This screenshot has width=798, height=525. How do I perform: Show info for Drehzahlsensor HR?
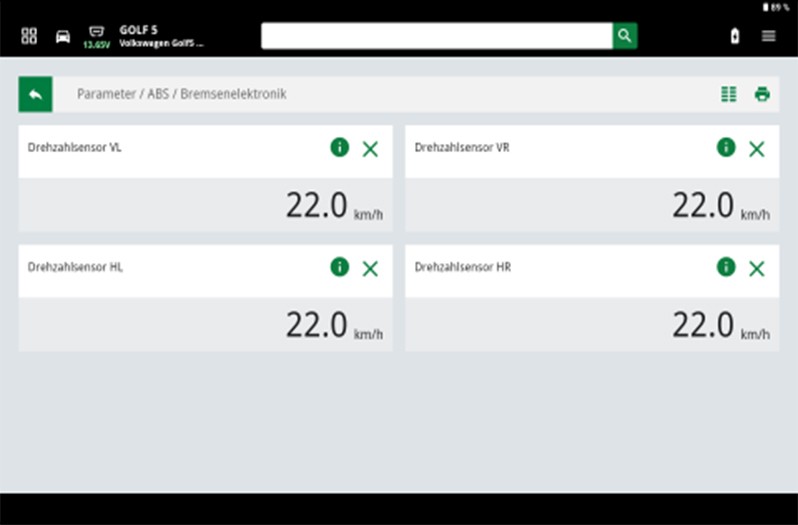click(726, 267)
